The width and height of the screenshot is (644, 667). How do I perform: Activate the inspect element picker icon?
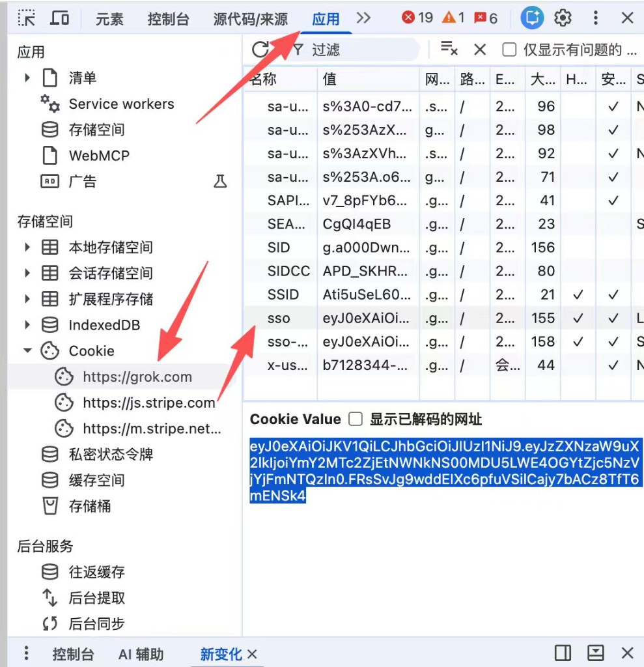coord(27,18)
